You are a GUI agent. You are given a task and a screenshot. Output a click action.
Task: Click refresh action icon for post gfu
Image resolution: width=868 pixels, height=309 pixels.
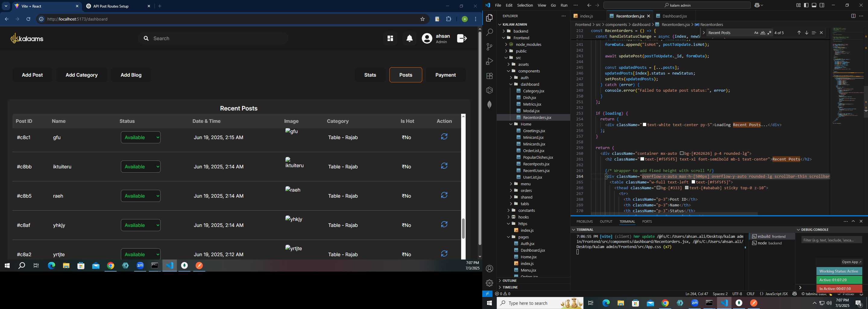click(445, 137)
